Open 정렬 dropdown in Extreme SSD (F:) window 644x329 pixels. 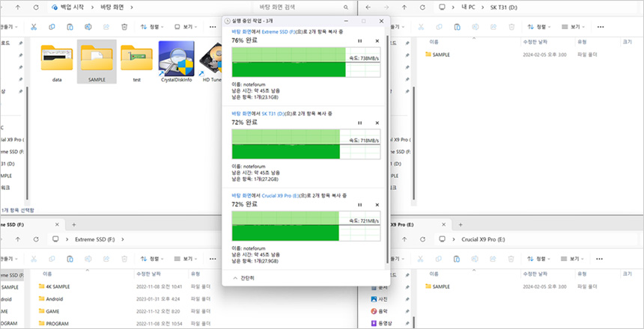tap(152, 259)
